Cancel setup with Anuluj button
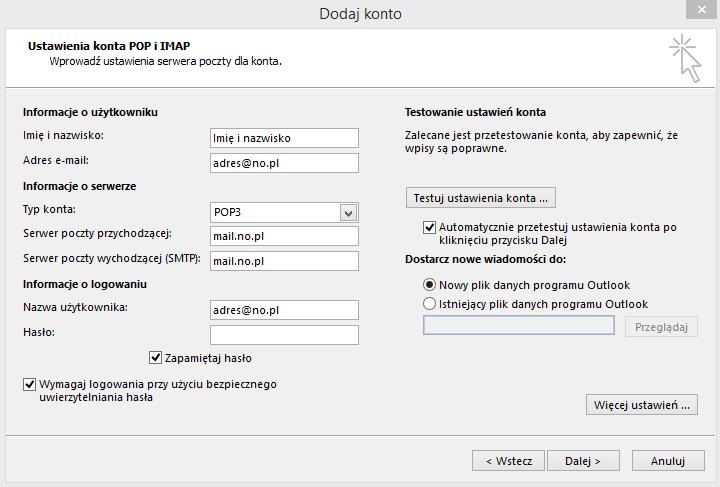Image resolution: width=720 pixels, height=487 pixels. (667, 461)
